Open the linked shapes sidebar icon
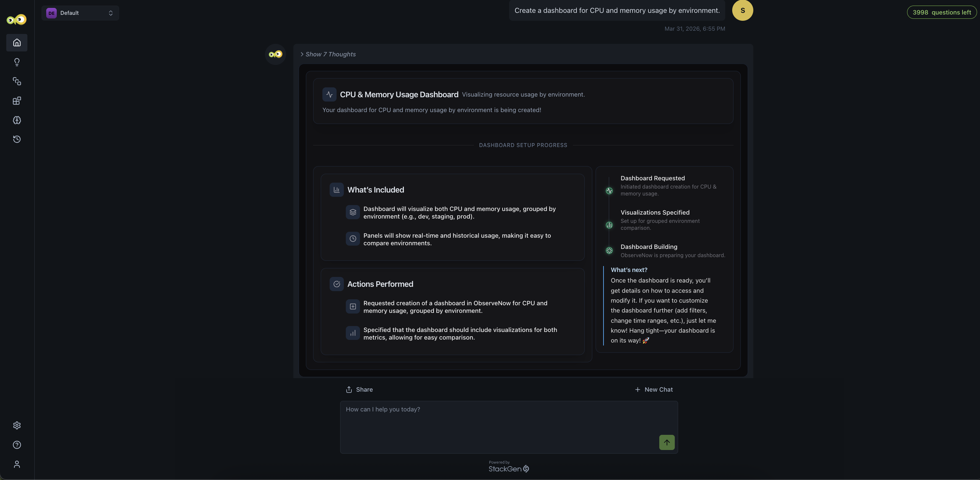The width and height of the screenshot is (980, 480). [17, 81]
